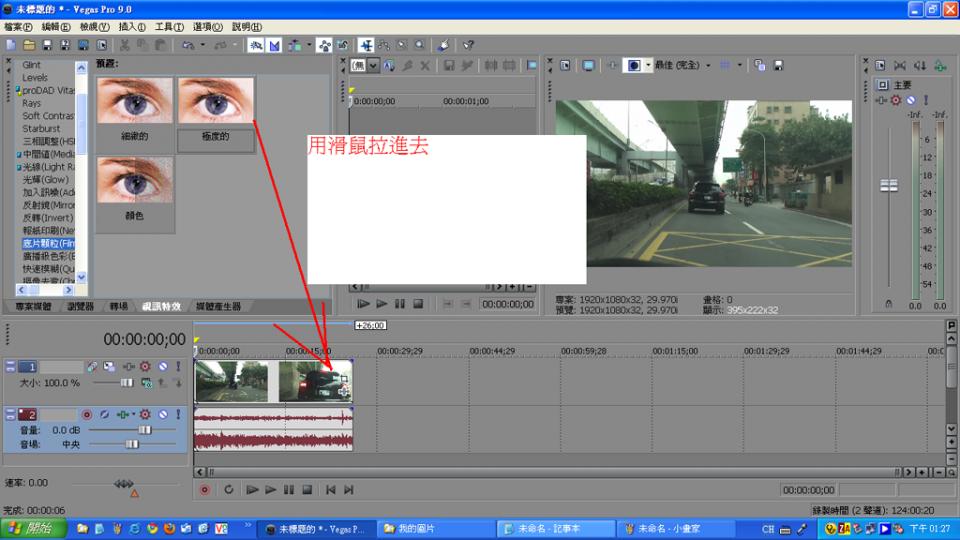Switch to the 媒體產生器 tab
The width and height of the screenshot is (960, 540).
click(x=218, y=306)
